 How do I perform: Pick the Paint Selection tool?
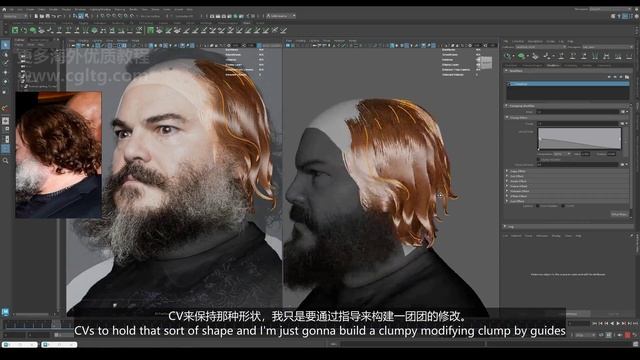tap(5, 63)
